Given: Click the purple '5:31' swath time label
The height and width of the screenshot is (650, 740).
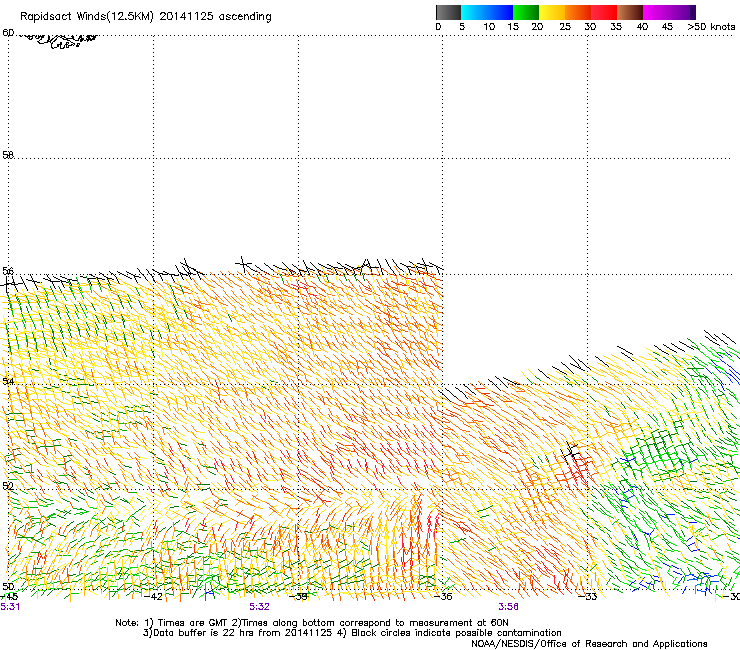Looking at the screenshot, I should [10, 607].
